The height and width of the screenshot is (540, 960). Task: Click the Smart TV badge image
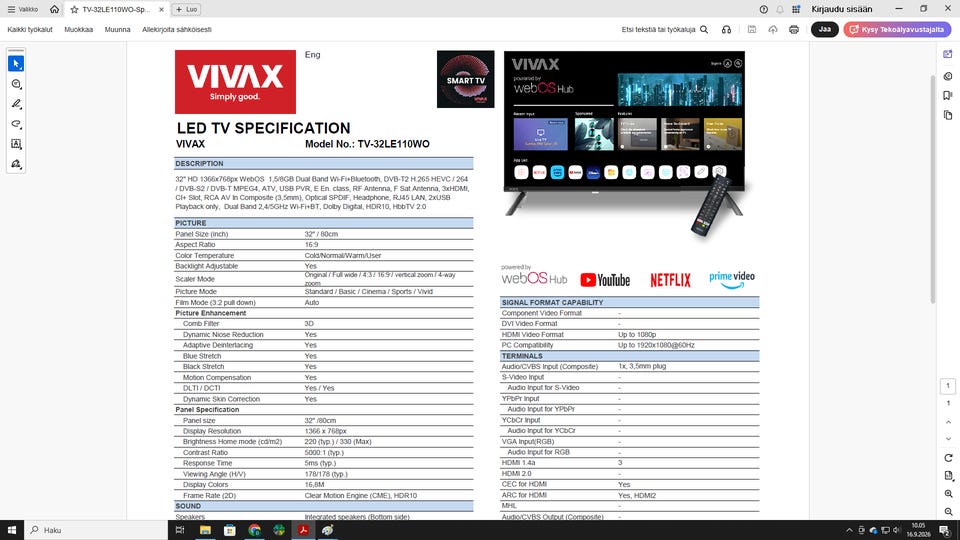[x=465, y=79]
